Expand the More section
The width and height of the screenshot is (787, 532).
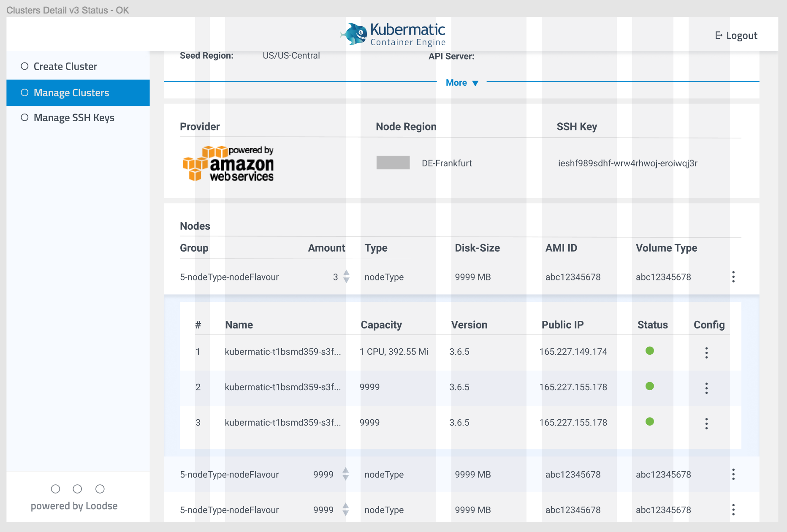[461, 83]
